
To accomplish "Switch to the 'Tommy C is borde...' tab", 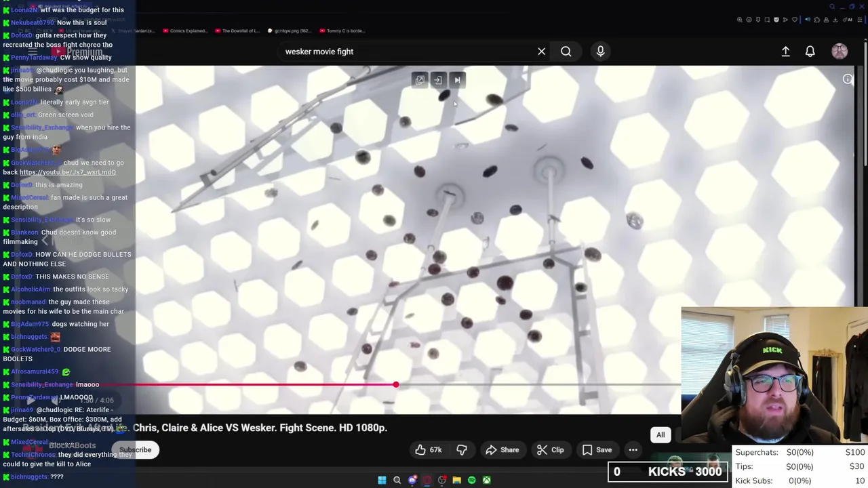I will [x=341, y=30].
